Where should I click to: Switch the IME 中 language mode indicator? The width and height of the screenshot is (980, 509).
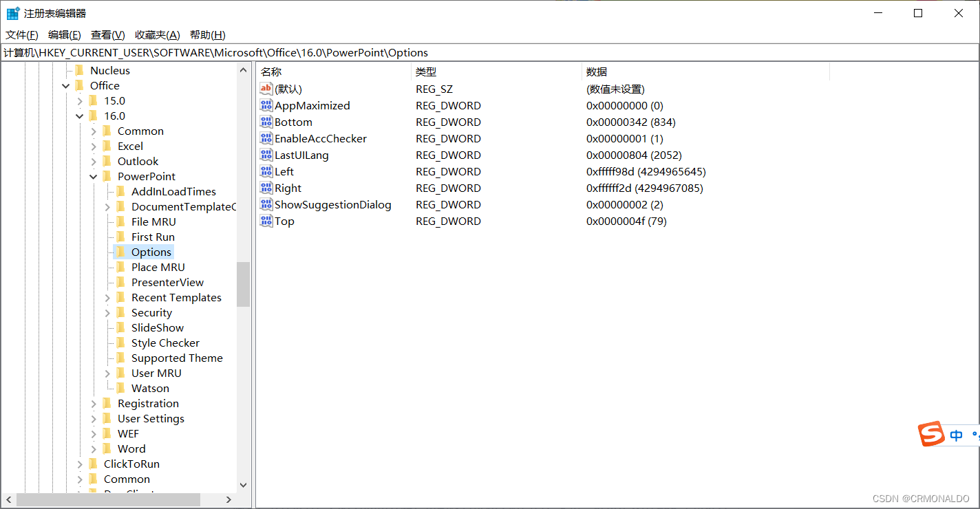pyautogui.click(x=956, y=435)
